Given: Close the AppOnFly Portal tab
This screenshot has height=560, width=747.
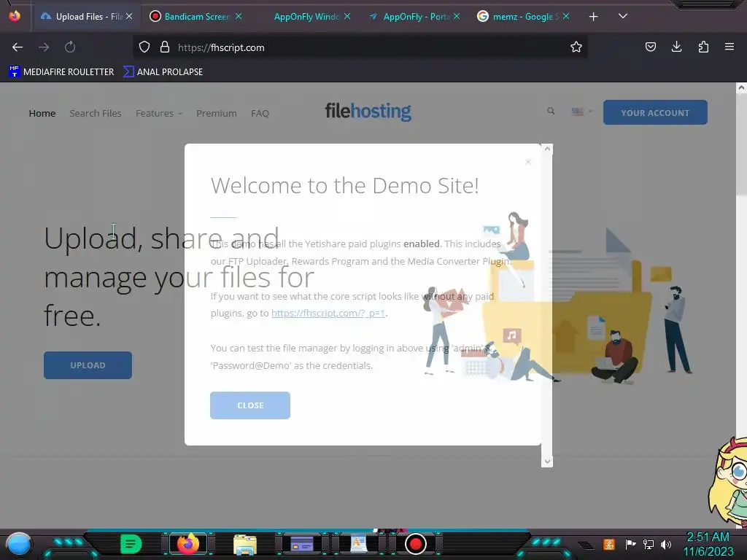Looking at the screenshot, I should click(x=457, y=16).
